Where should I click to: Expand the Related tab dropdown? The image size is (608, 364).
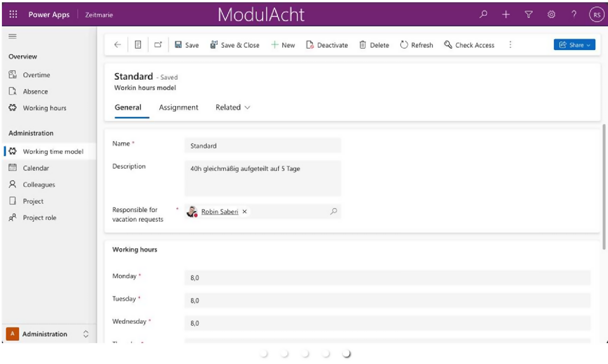click(x=233, y=108)
